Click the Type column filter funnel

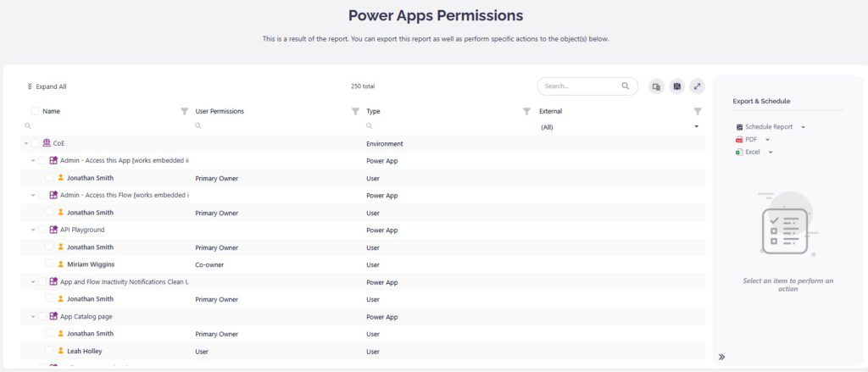click(526, 111)
